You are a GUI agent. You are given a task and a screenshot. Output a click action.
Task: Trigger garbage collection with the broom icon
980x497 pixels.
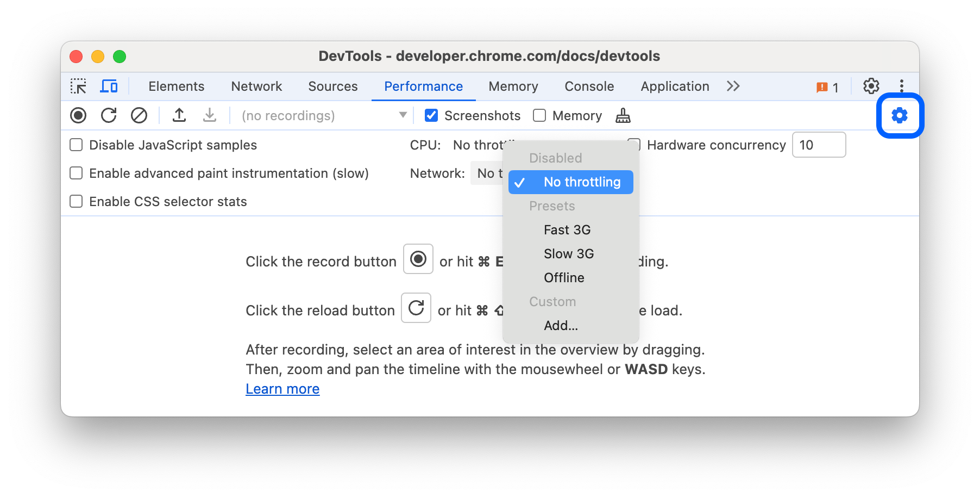pos(623,115)
